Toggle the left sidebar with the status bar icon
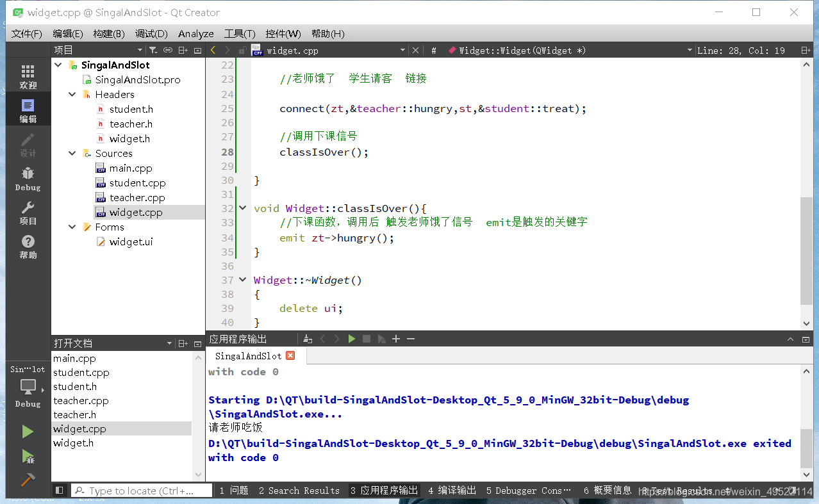Image resolution: width=819 pixels, height=504 pixels. pyautogui.click(x=60, y=491)
